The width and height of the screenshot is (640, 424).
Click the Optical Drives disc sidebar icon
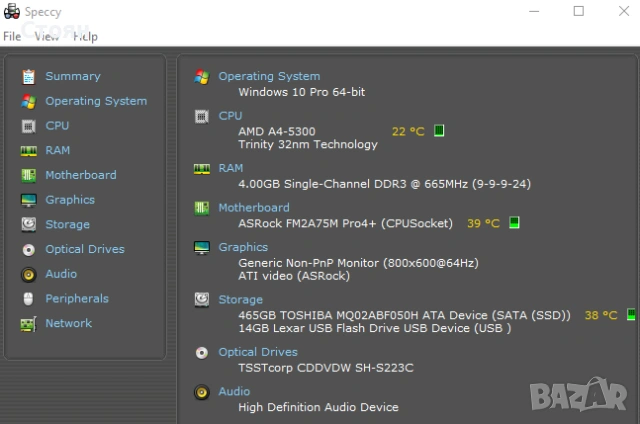coord(29,250)
